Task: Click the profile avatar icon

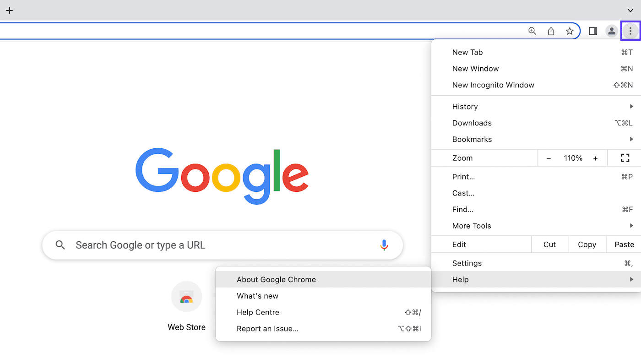Action: [611, 31]
